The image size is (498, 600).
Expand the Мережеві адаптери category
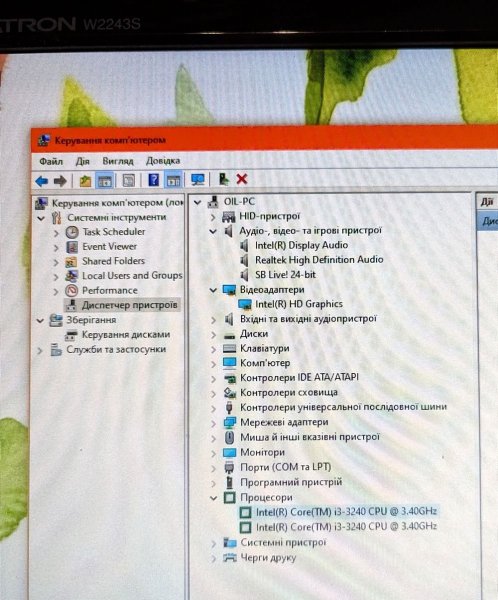[x=214, y=423]
